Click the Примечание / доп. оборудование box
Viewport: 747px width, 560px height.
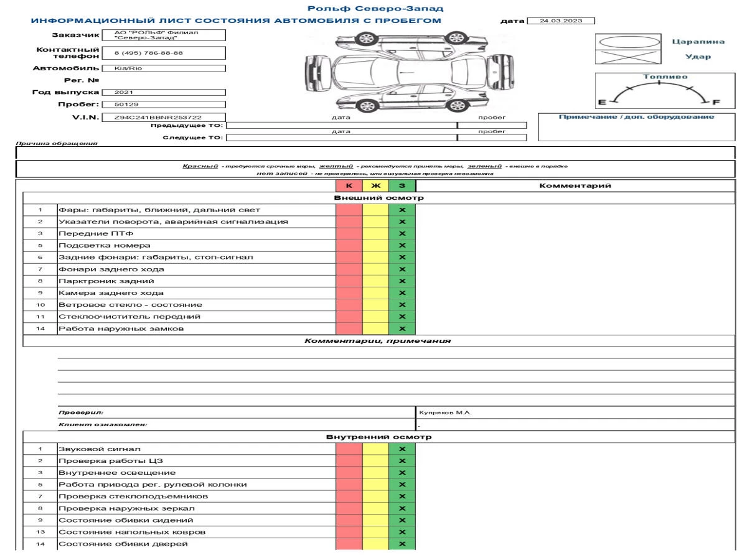pyautogui.click(x=636, y=128)
